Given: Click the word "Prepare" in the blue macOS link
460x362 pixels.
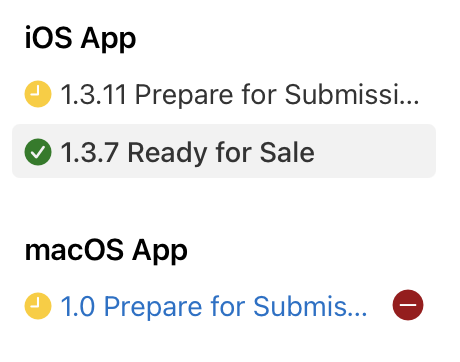Looking at the screenshot, I should [x=153, y=308].
